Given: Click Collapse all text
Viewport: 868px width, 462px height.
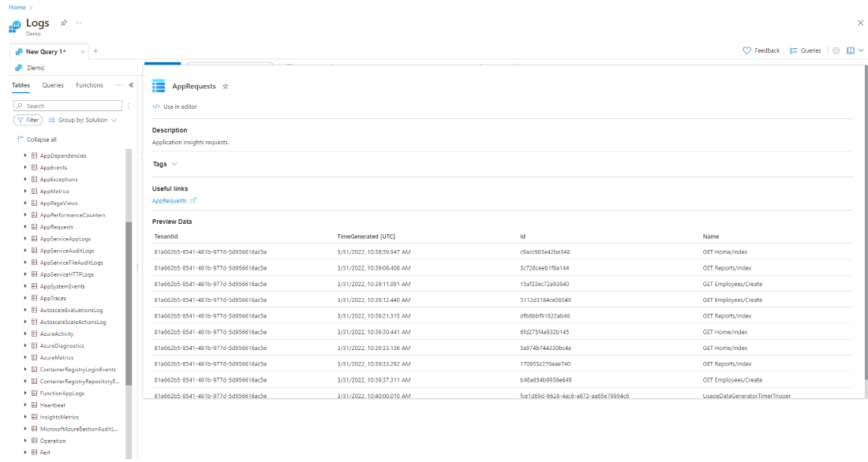Looking at the screenshot, I should (x=42, y=140).
